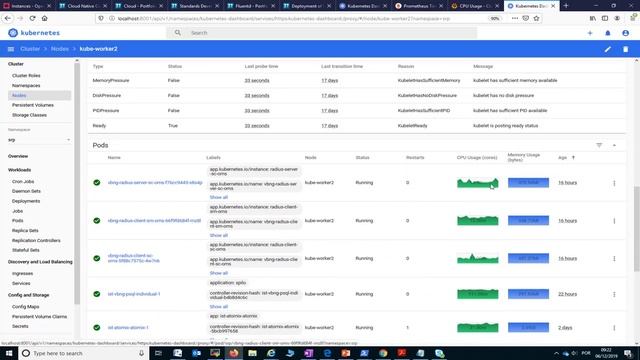Click the filter icon in Pods card
Image resolution: width=640 pixels, height=360 pixels.
coord(599,145)
